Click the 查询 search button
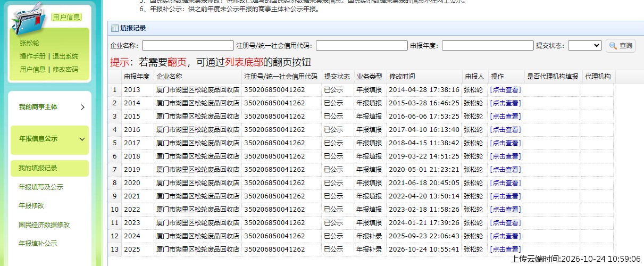The height and width of the screenshot is (266, 644). click(x=621, y=46)
